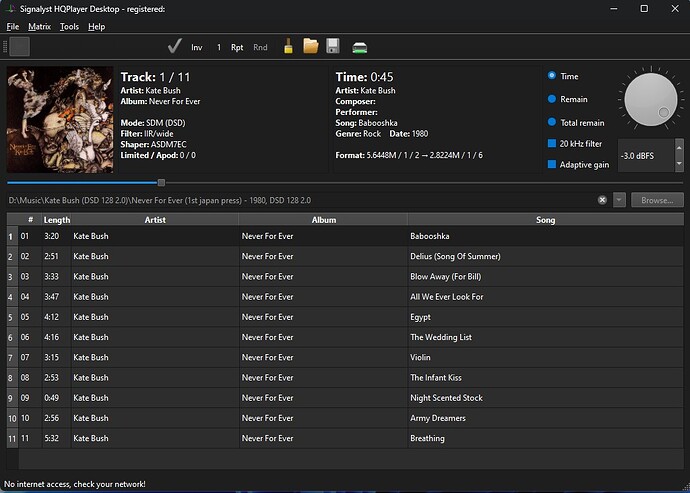This screenshot has width=690, height=493.
Task: Open the Matrix menu
Action: point(39,27)
